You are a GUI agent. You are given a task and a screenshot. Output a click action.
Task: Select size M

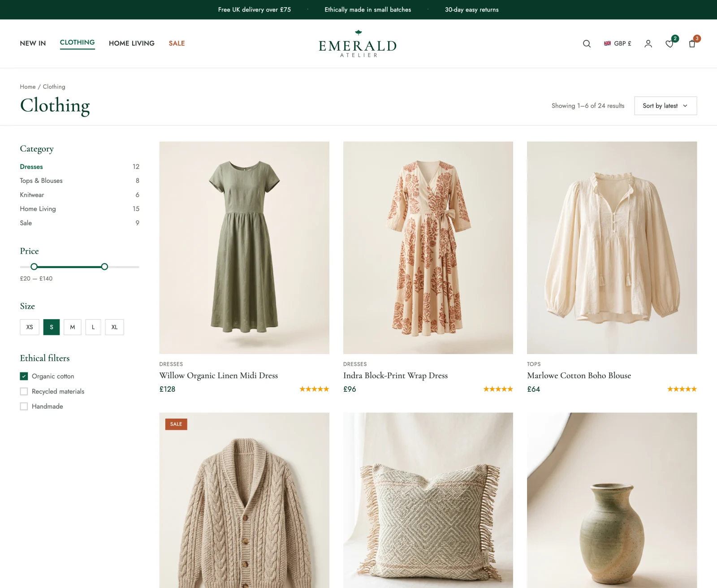pos(73,327)
